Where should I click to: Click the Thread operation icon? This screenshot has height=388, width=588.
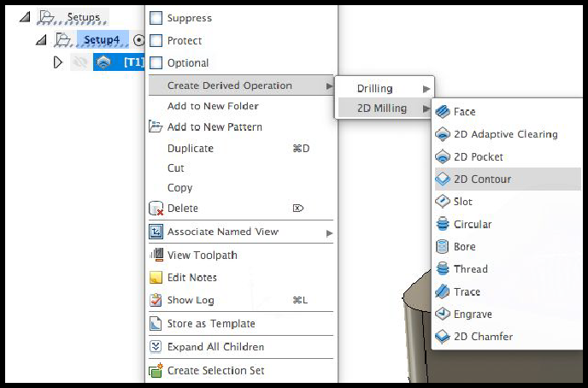[443, 269]
